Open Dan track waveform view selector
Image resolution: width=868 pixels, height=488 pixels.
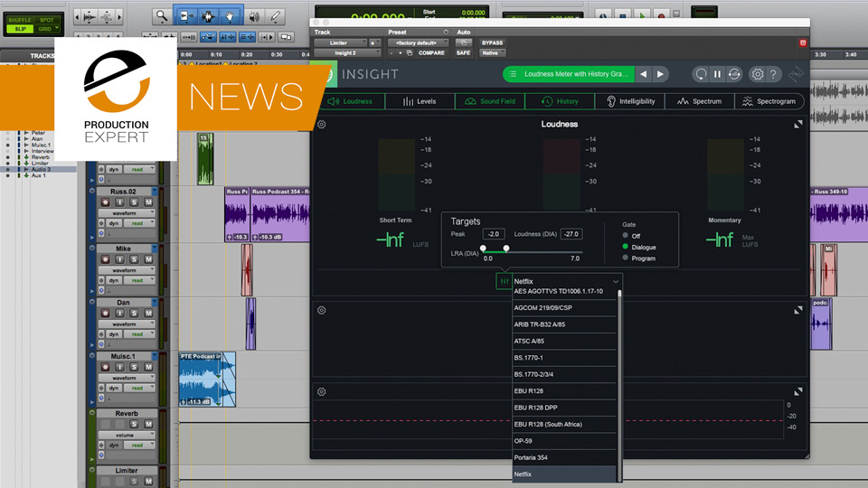(x=127, y=324)
